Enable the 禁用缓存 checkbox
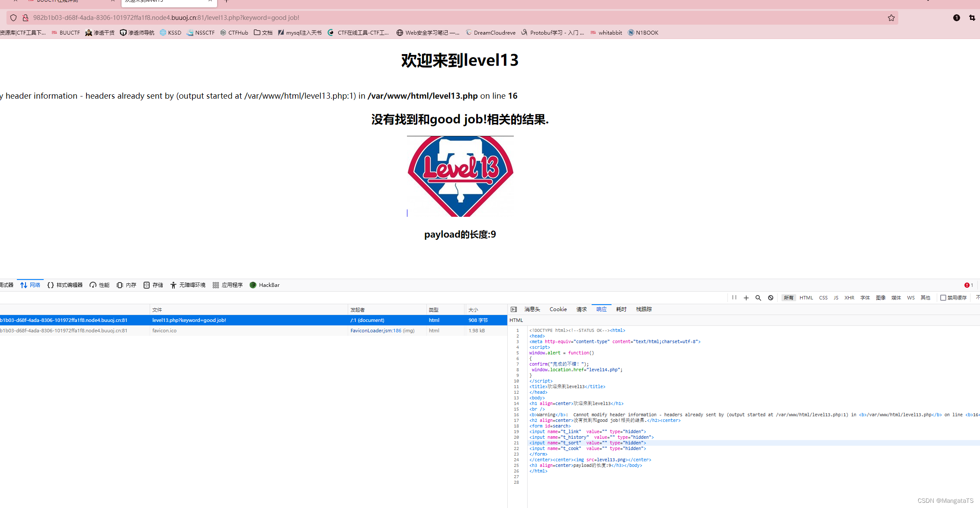This screenshot has height=508, width=980. (x=943, y=298)
